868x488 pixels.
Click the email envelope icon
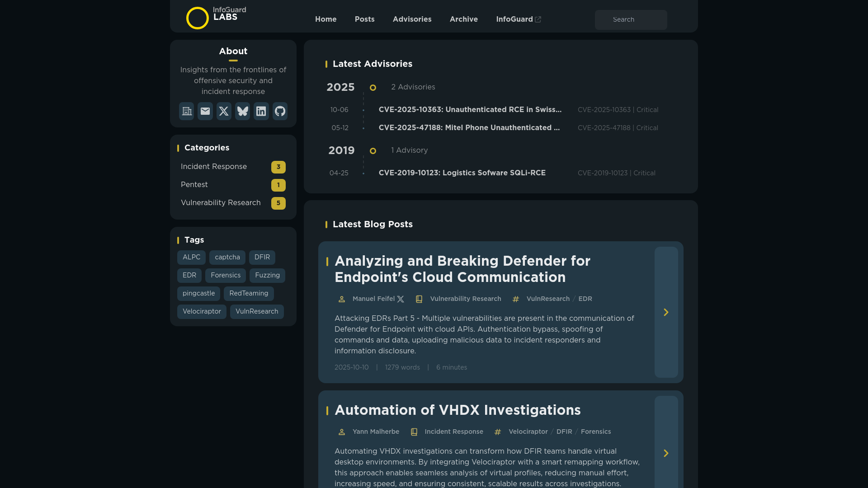click(205, 111)
